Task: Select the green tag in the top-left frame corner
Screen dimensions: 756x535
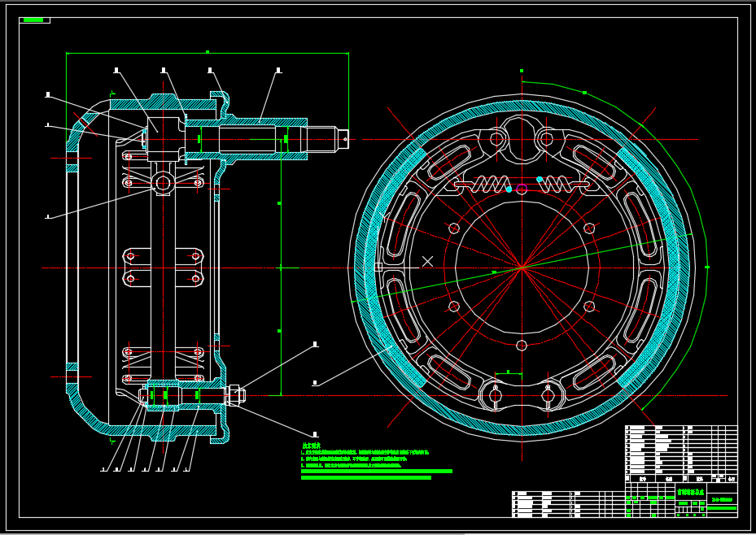Action: click(x=33, y=20)
